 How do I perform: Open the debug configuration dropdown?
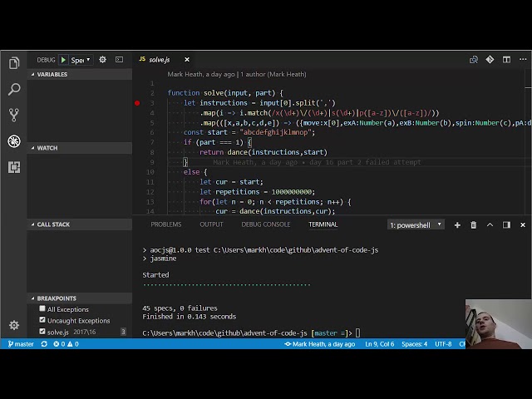click(x=81, y=60)
